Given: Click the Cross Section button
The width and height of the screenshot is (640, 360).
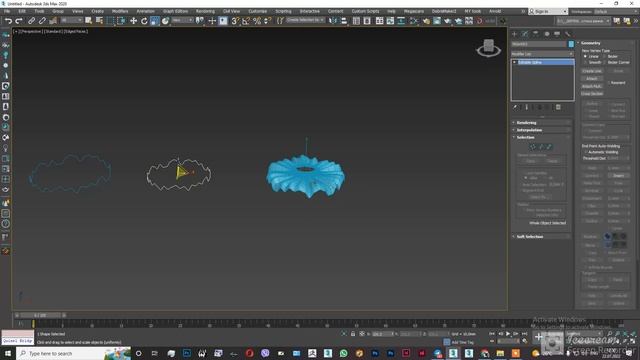Looking at the screenshot, I should click(592, 93).
